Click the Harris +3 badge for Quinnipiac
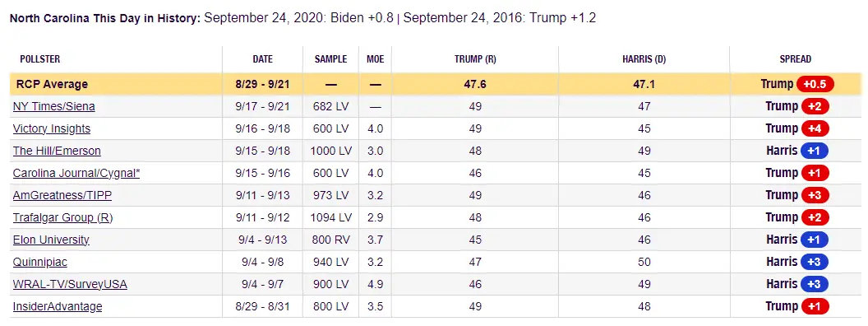The image size is (868, 326). [x=815, y=262]
